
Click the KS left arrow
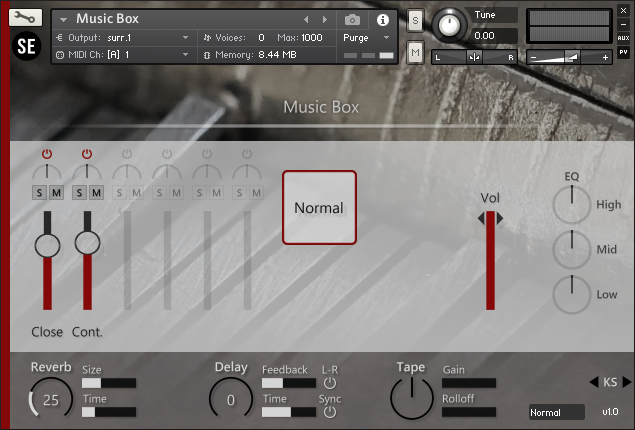tap(593, 382)
